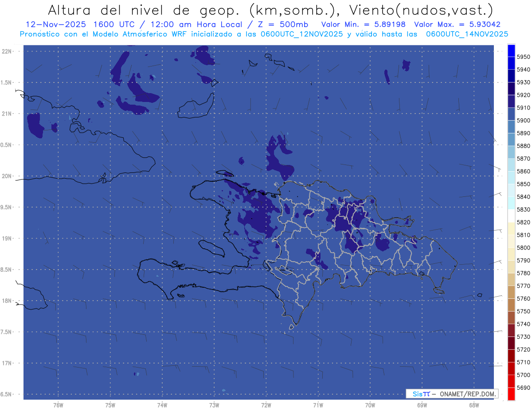The image size is (532, 411).
Task: Click the '71W' longitude label
Action: [x=318, y=405]
